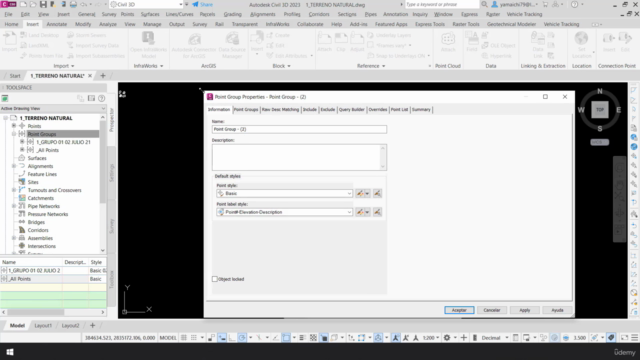Click the Save icon in quick access toolbar
Viewport: 640px width, 360px height.
tap(43, 4)
